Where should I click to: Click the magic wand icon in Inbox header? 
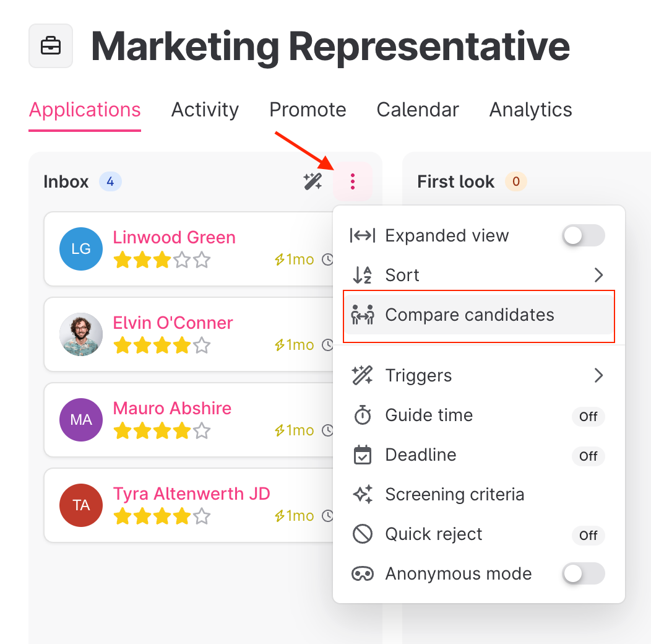[x=313, y=181]
